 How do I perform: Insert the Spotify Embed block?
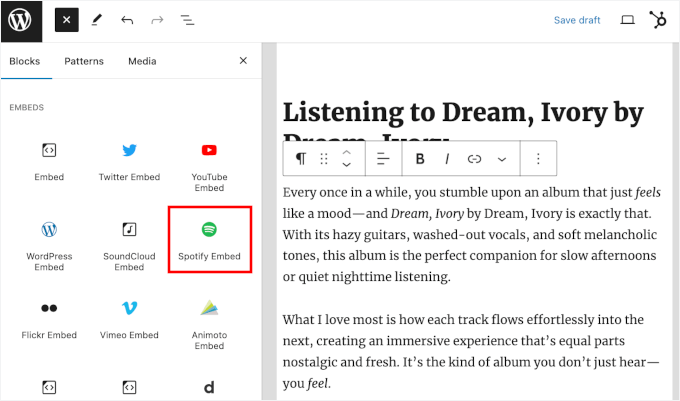click(209, 239)
